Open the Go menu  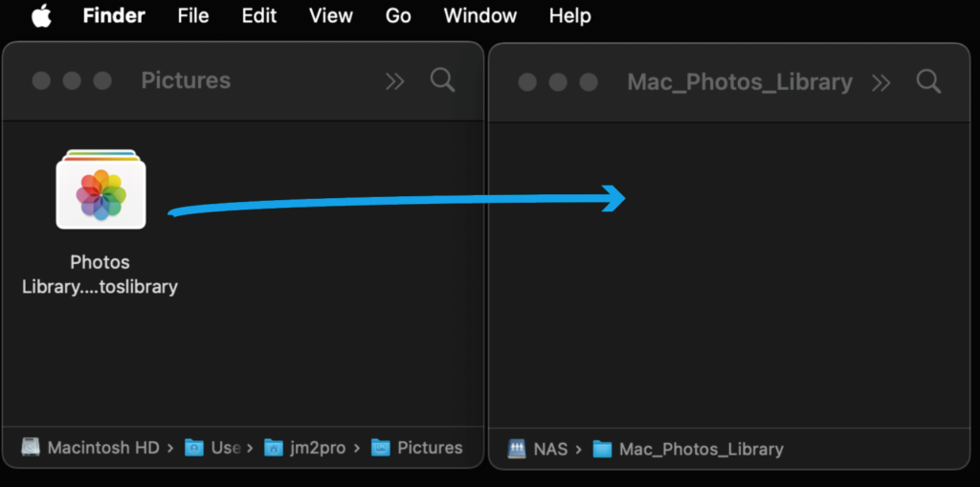(398, 15)
